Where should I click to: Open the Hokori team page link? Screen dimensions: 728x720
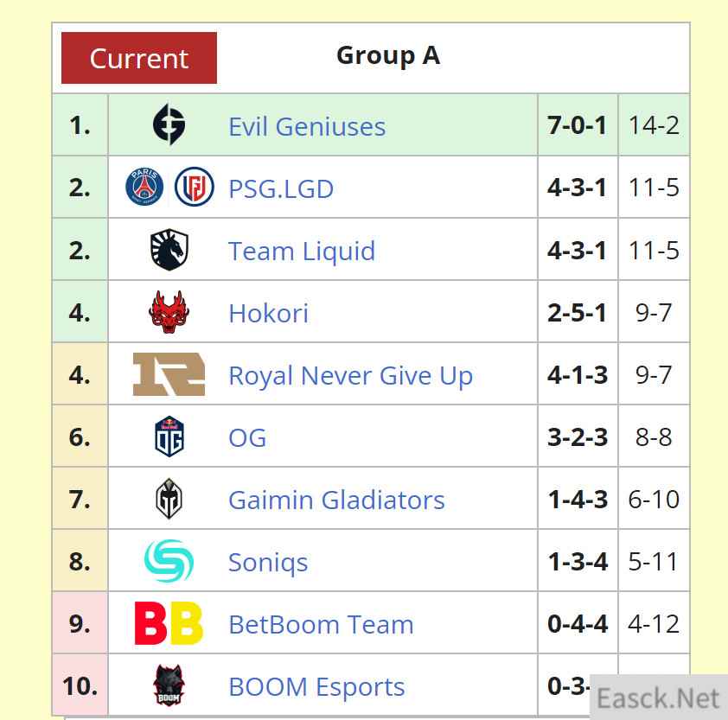click(268, 313)
